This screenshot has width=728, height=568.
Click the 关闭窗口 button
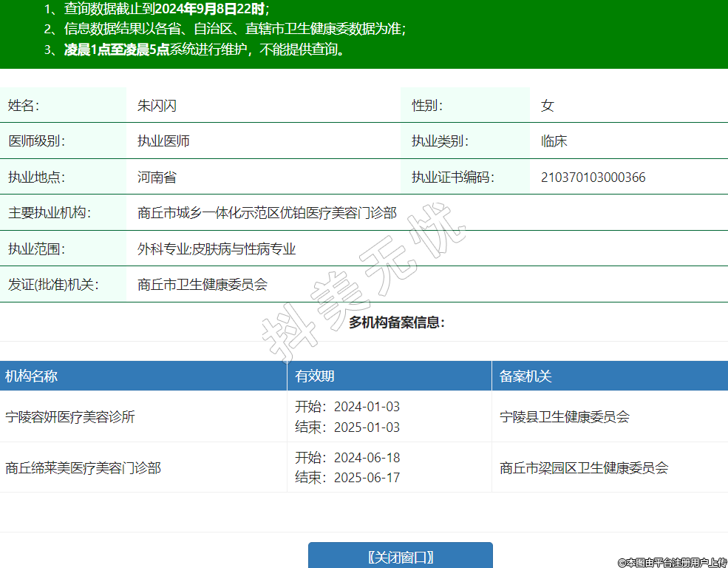tap(400, 557)
